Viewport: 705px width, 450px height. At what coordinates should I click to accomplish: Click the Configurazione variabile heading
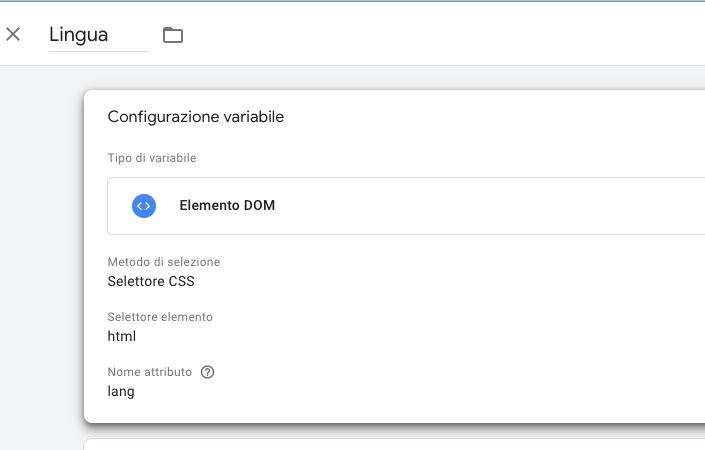click(x=195, y=117)
